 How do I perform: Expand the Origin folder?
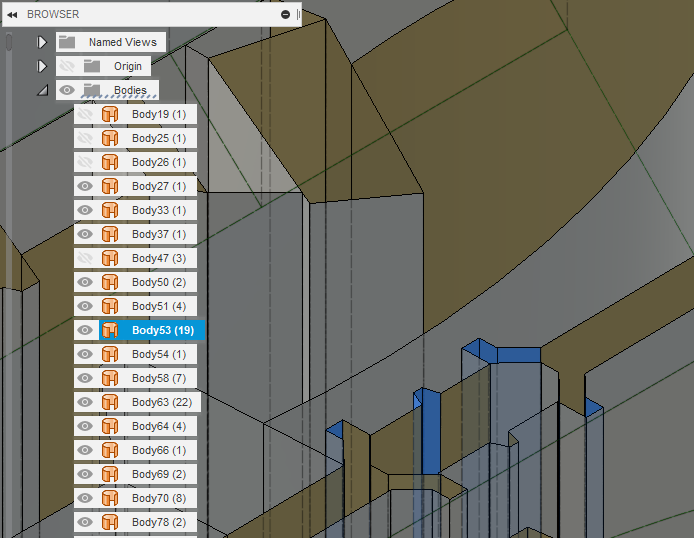point(42,66)
